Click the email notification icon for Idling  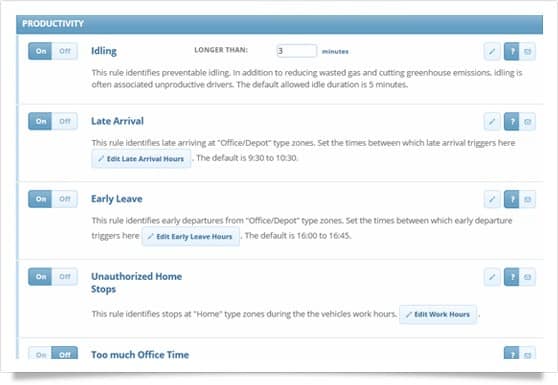pyautogui.click(x=527, y=52)
